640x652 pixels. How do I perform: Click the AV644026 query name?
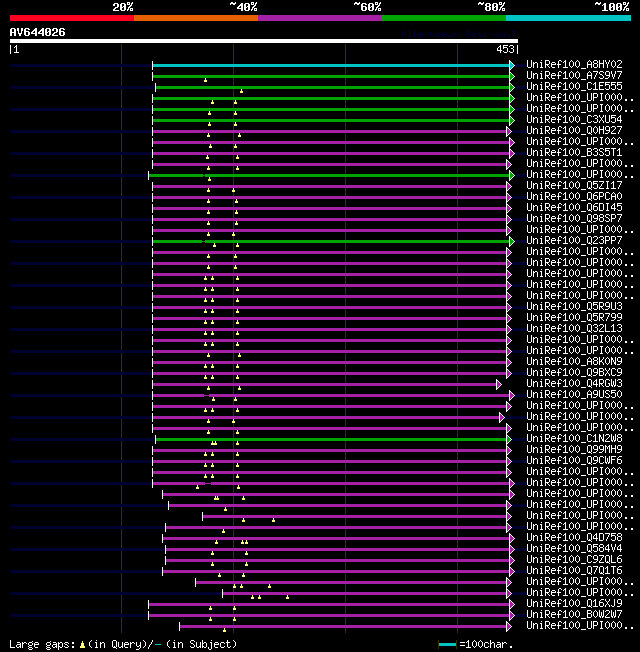pyautogui.click(x=37, y=32)
